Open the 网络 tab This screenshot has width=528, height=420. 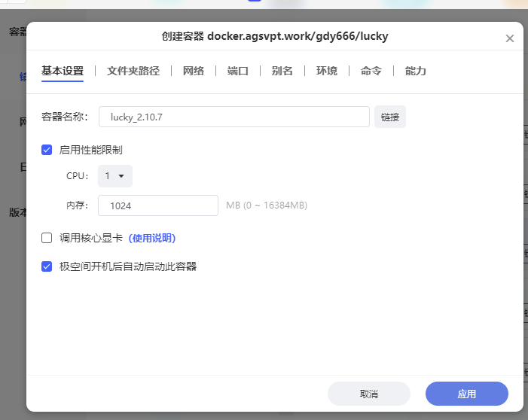click(194, 71)
